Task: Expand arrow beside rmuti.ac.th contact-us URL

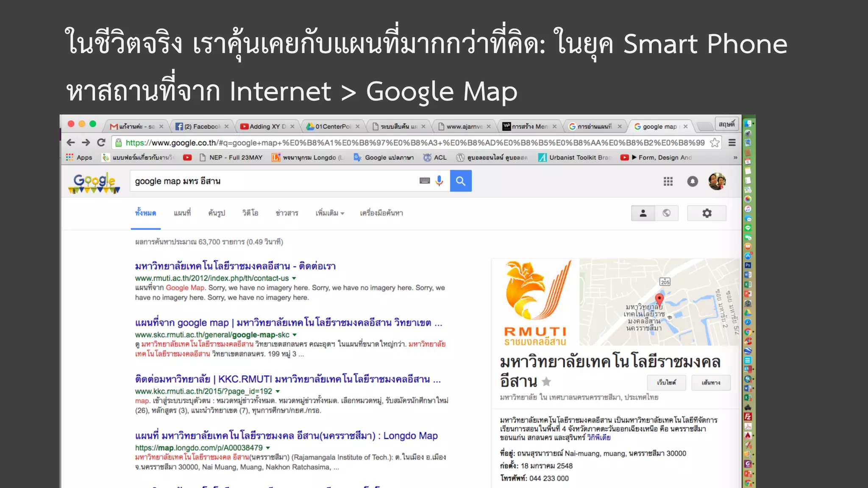Action: coord(294,278)
